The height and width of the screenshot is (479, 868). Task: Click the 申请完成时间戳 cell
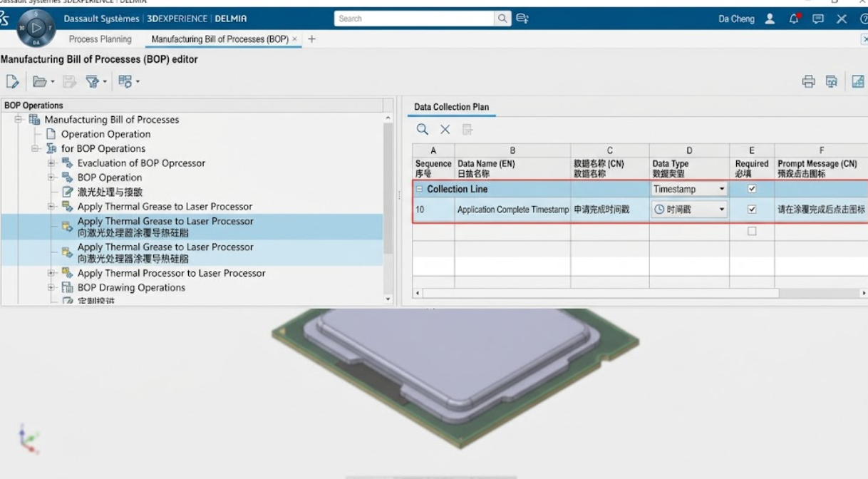tap(610, 210)
